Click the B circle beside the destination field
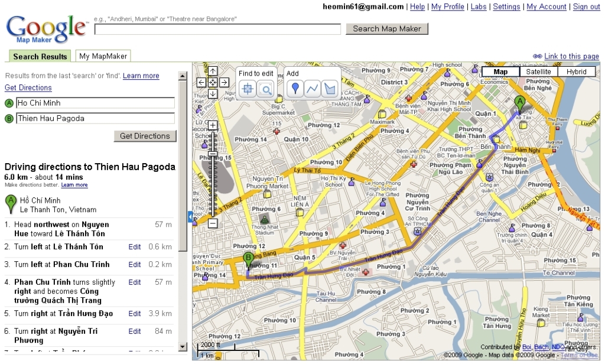Viewport: 605px width, 364px height. (x=9, y=119)
